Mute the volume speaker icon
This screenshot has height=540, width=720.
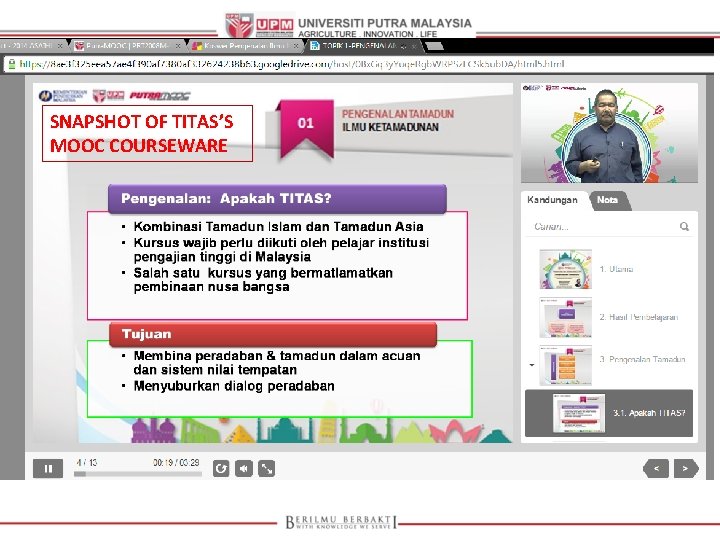point(244,468)
